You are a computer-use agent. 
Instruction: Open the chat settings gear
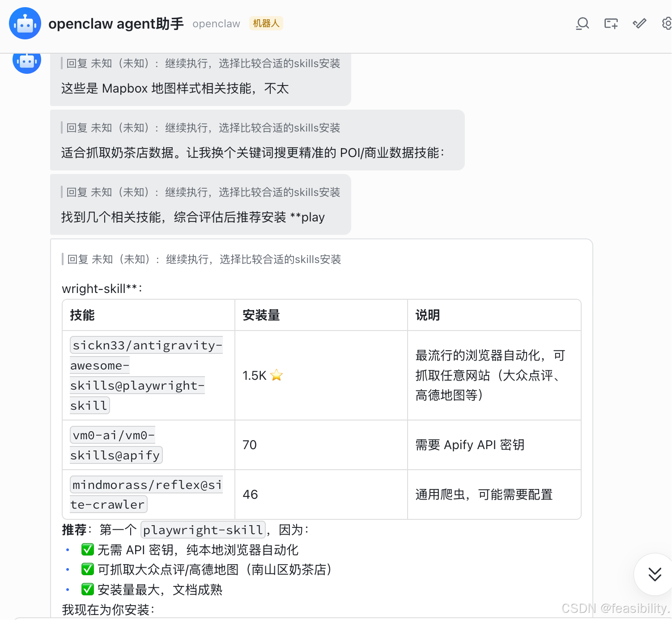666,23
